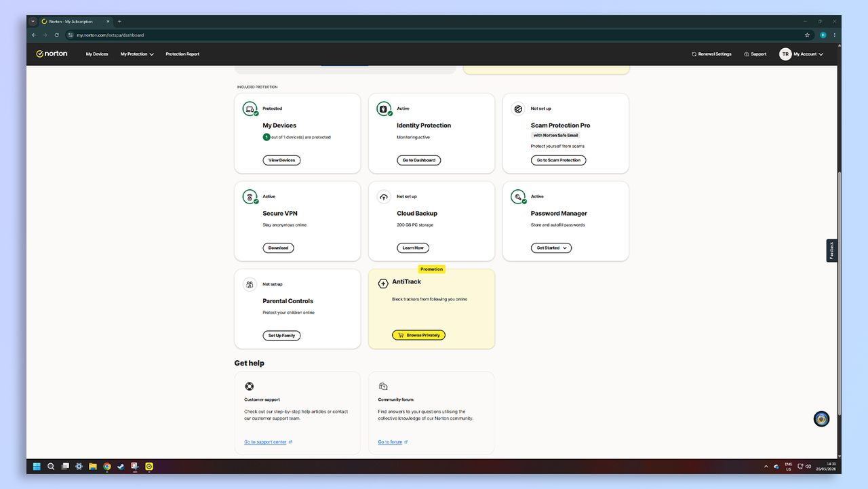868x489 pixels.
Task: Expand the My Account dropdown
Action: tap(808, 54)
